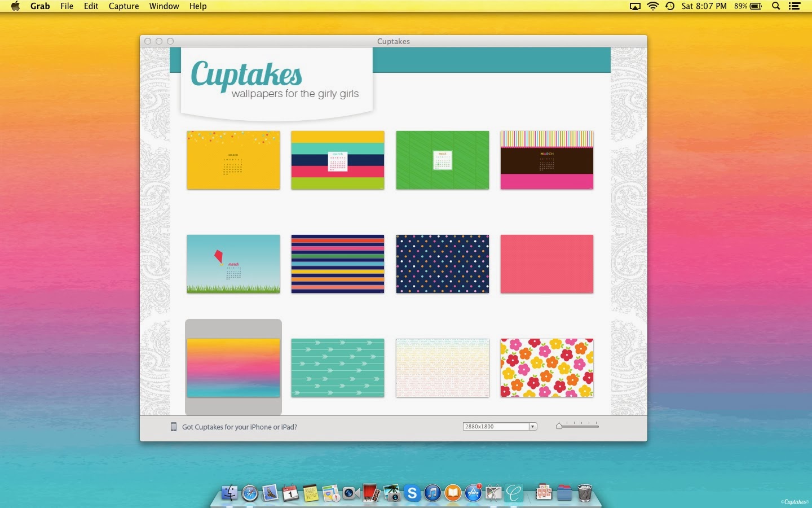The height and width of the screenshot is (508, 812).
Task: Launch Safari from the Dock
Action: pyautogui.click(x=250, y=493)
